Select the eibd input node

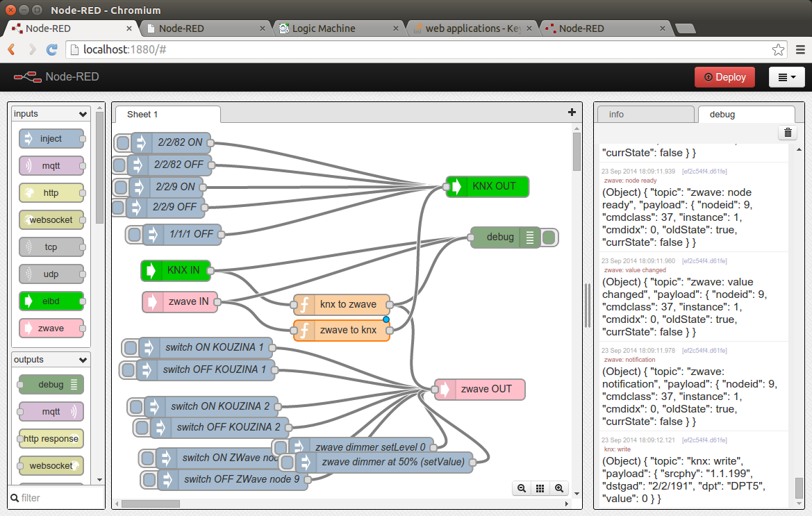51,301
